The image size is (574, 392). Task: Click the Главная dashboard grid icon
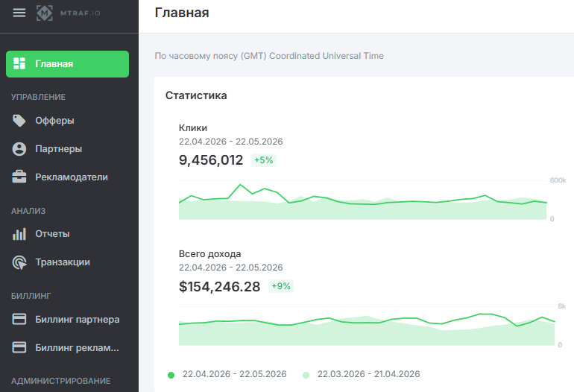19,63
